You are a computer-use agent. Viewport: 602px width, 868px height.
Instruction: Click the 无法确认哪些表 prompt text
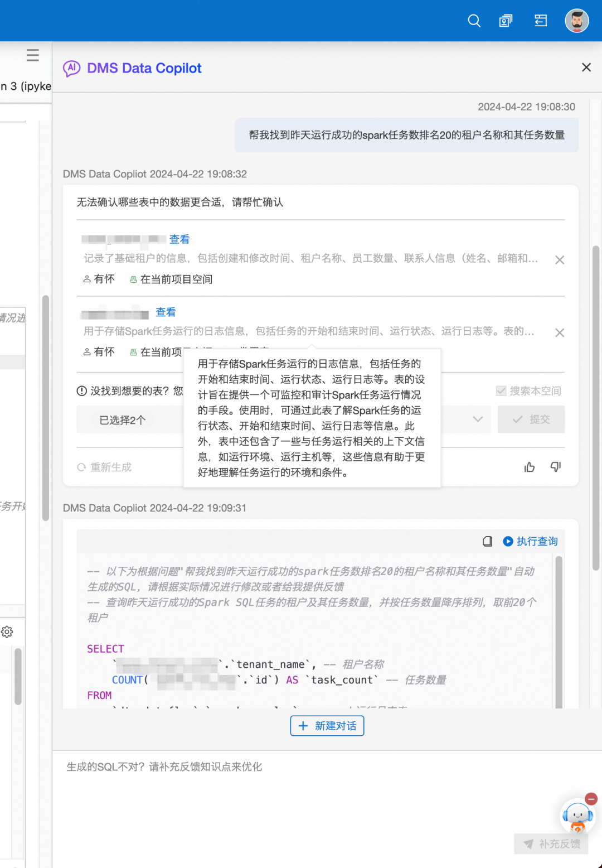(179, 202)
